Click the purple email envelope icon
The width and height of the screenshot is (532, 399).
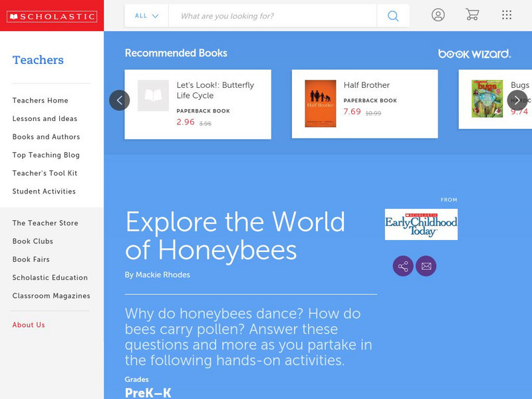[x=426, y=266]
